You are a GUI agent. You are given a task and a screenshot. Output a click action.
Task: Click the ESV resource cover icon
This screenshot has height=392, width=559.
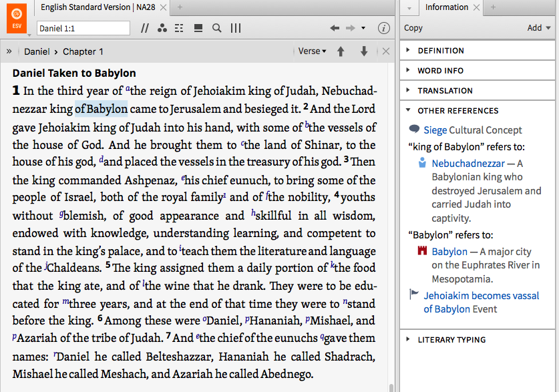pos(17,18)
